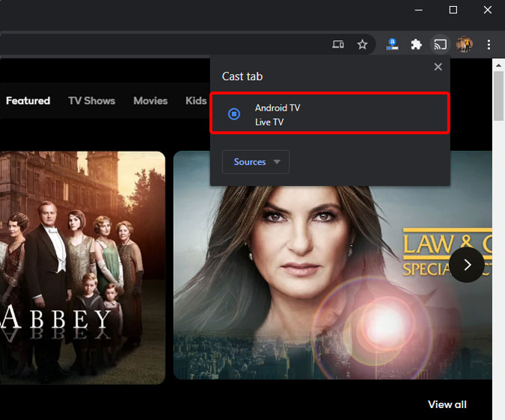Minimize the Chrome window
The width and height of the screenshot is (505, 420).
(x=419, y=10)
